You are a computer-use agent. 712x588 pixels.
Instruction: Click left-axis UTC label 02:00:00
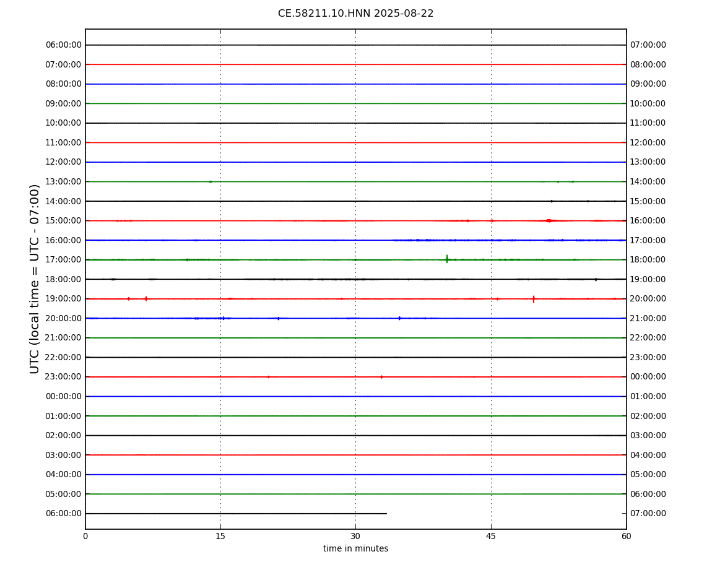63,436
